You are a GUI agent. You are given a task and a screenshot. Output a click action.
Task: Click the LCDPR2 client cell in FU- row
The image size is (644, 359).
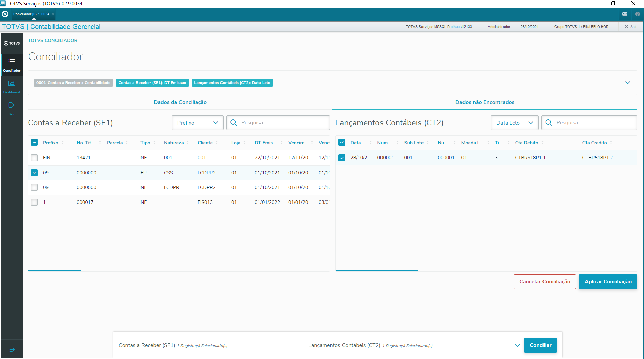click(x=206, y=173)
